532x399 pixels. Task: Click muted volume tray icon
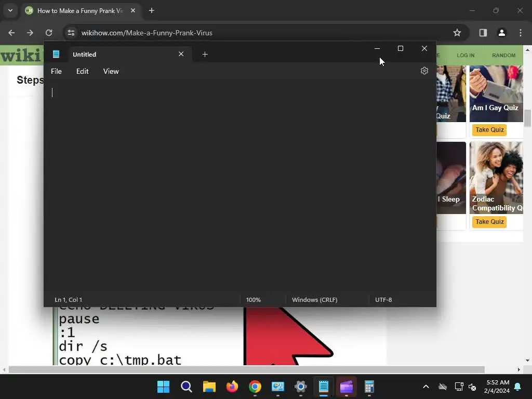pos(472,387)
